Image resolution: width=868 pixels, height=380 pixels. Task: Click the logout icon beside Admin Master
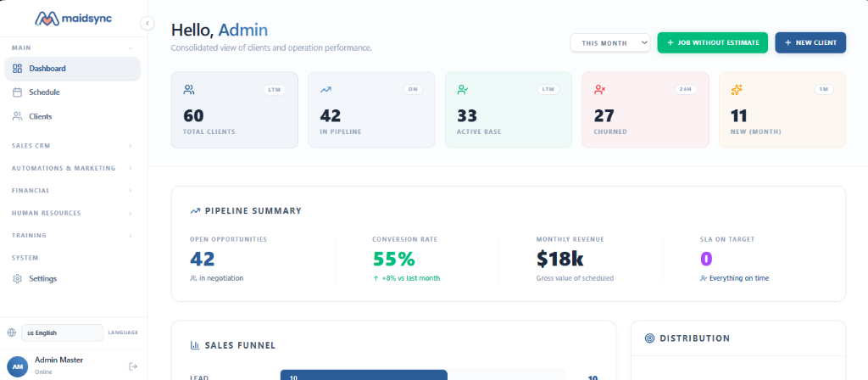pyautogui.click(x=133, y=366)
